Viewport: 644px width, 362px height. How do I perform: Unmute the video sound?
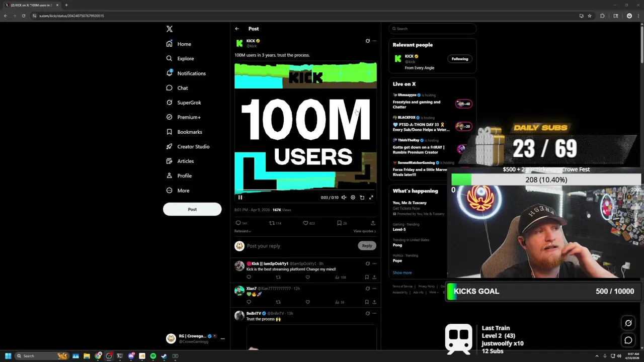pyautogui.click(x=344, y=198)
